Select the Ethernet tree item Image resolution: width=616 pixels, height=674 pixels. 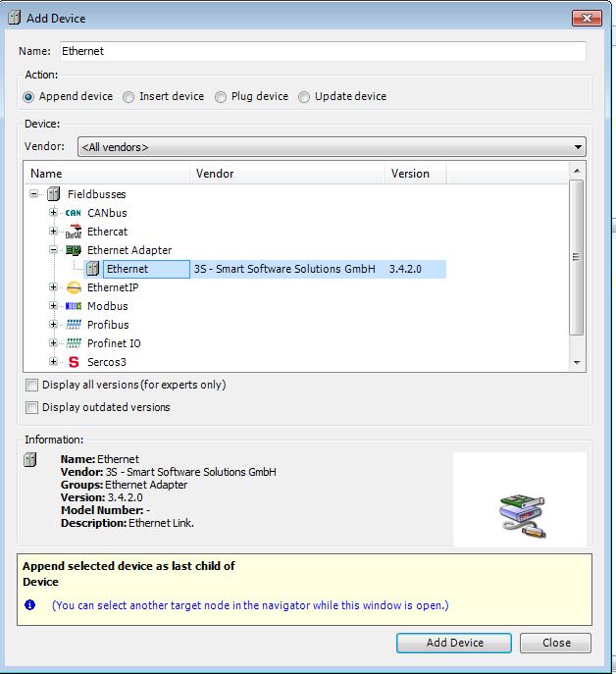146,269
